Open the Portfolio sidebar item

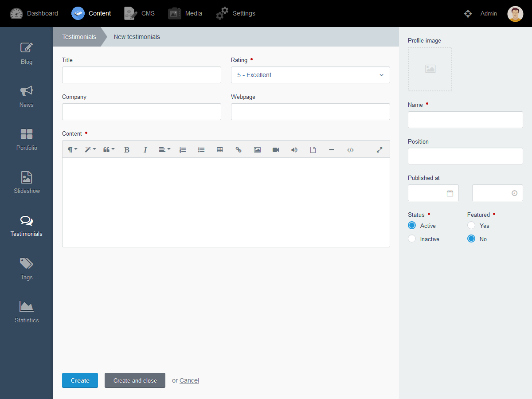point(27,139)
